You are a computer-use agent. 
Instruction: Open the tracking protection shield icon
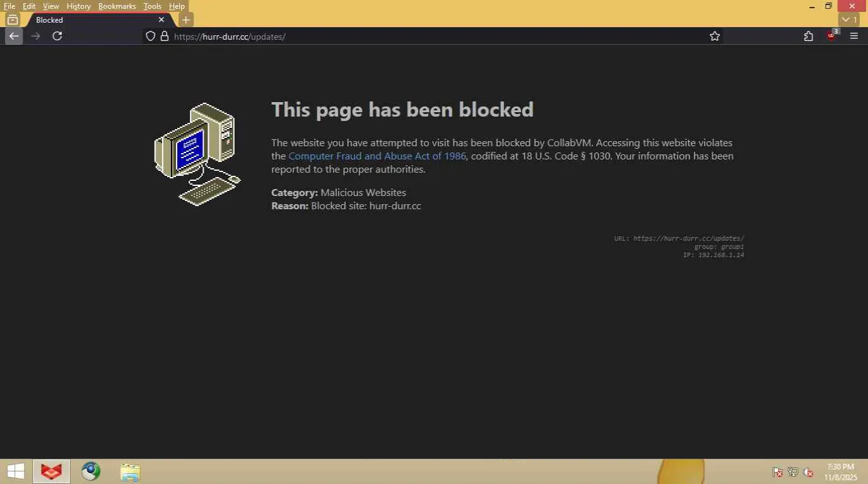coord(150,36)
